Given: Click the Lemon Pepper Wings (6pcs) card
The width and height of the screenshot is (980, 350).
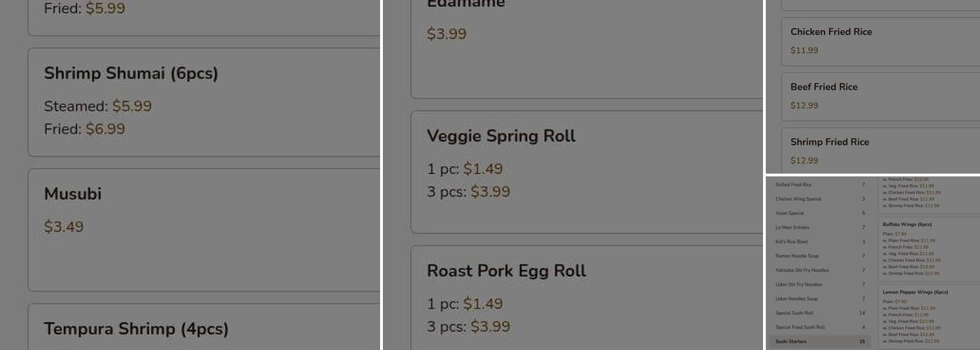Looking at the screenshot, I should (929, 316).
